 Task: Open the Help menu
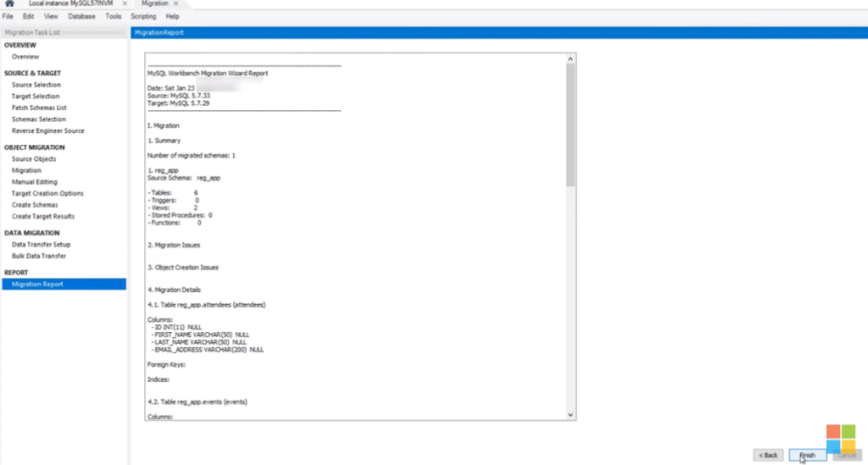pyautogui.click(x=172, y=17)
